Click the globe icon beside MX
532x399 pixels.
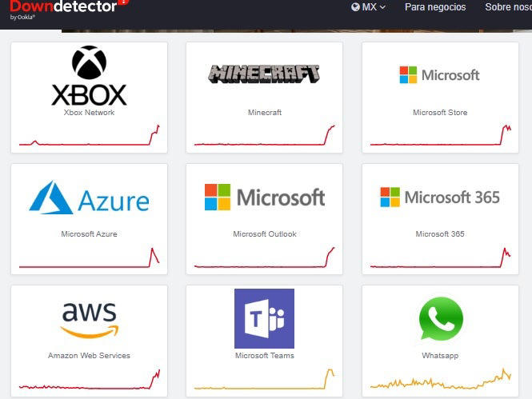tap(355, 7)
